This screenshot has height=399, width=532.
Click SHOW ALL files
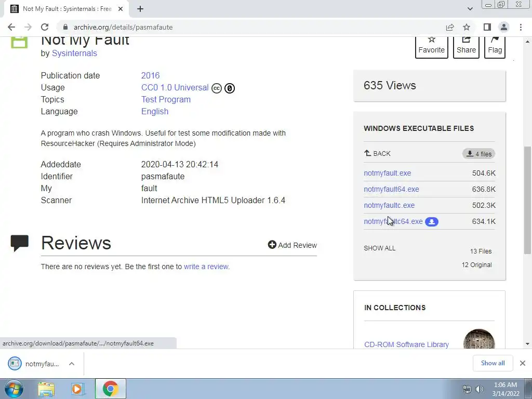379,248
